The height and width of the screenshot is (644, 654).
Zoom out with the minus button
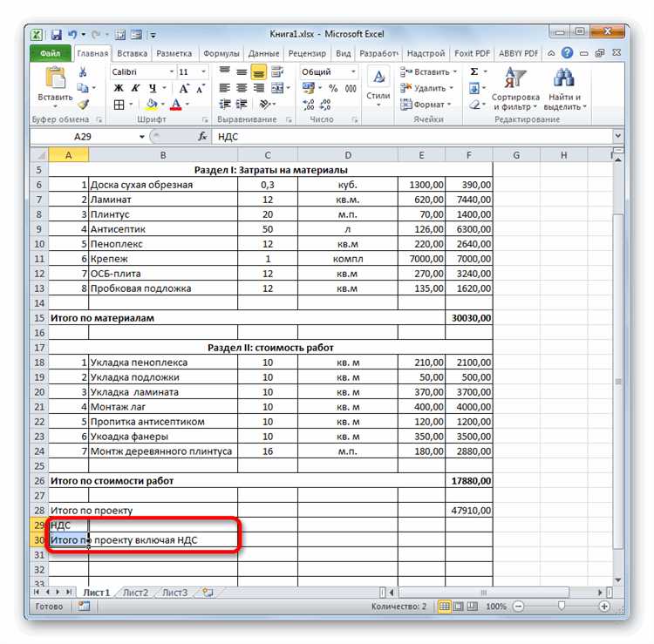pos(519,606)
